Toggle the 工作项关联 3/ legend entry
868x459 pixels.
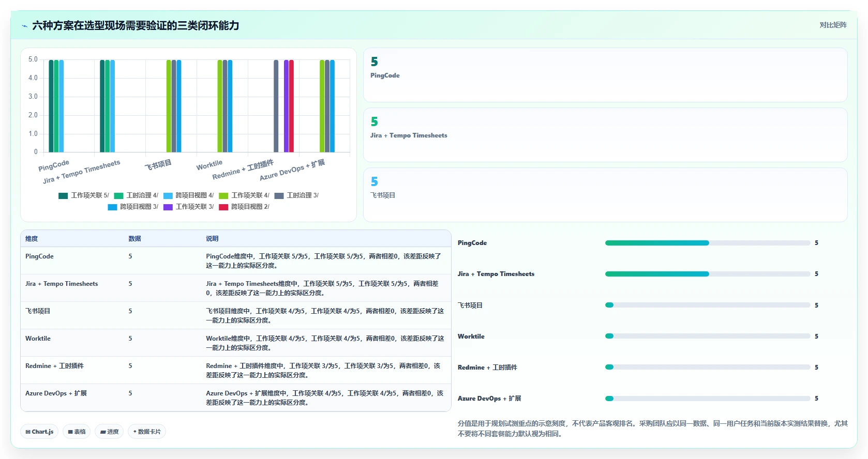tap(188, 207)
